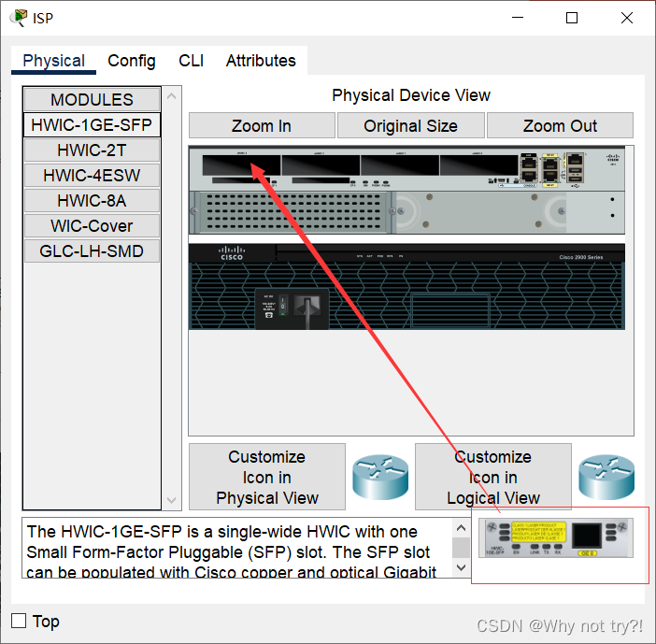Click the yellow-labeled Ethernet ports on router
The width and height of the screenshot is (656, 644).
549,170
